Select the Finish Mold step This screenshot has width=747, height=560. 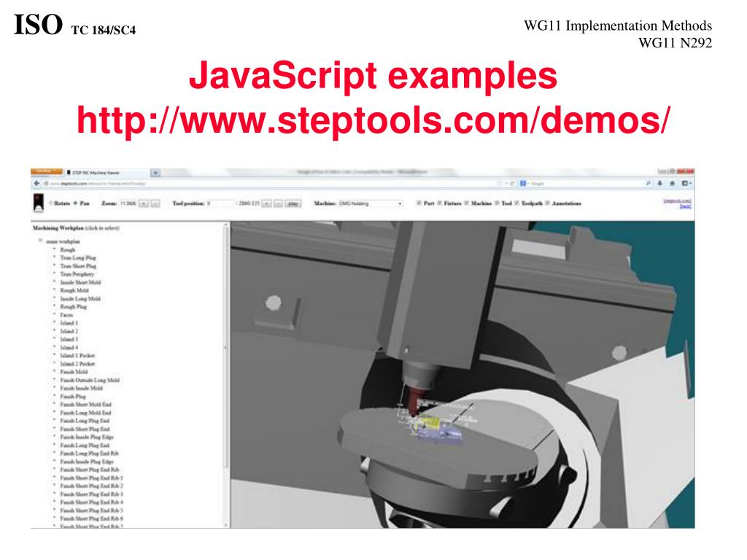click(74, 371)
